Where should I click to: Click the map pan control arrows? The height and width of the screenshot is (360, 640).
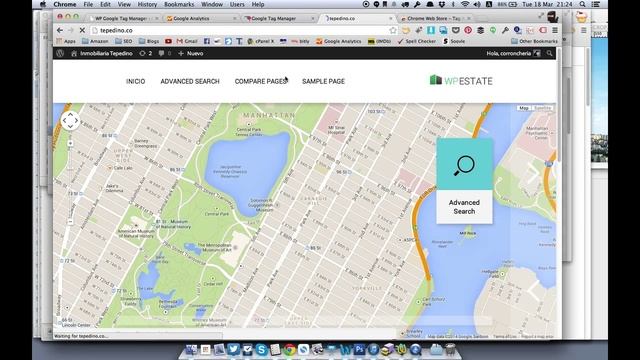click(70, 120)
